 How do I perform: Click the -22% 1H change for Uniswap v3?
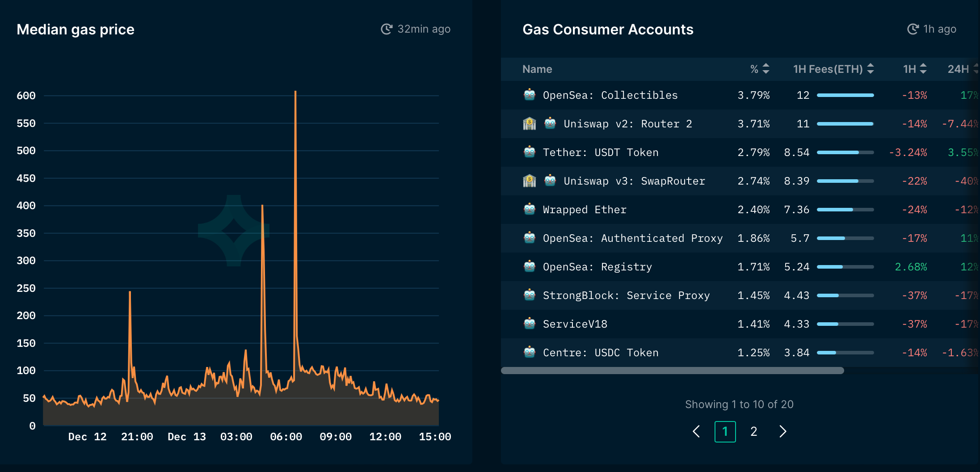click(914, 181)
